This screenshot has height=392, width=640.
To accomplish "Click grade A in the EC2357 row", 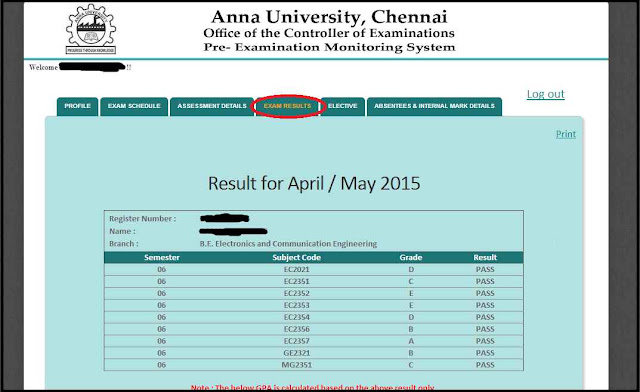I will [411, 341].
